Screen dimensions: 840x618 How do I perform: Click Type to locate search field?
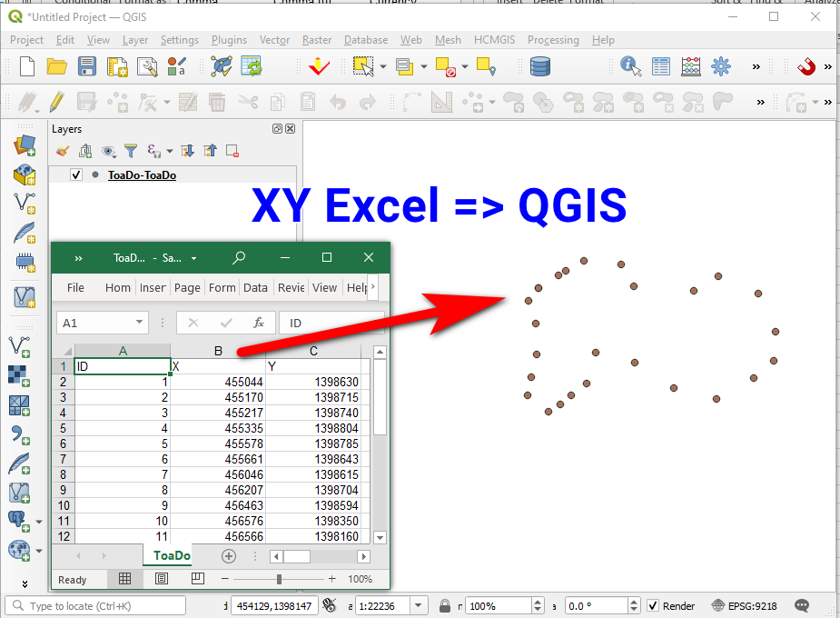(x=96, y=605)
